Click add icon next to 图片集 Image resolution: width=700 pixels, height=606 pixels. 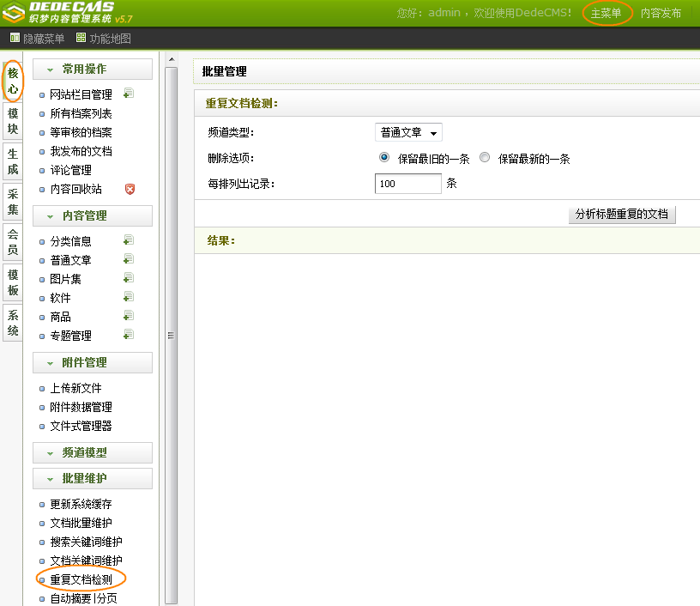(x=129, y=278)
